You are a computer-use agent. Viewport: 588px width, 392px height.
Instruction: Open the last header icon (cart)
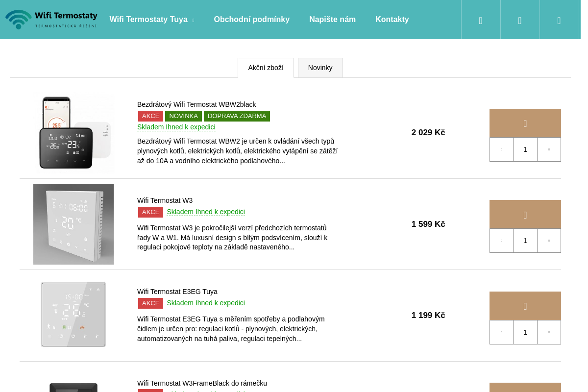click(x=559, y=20)
